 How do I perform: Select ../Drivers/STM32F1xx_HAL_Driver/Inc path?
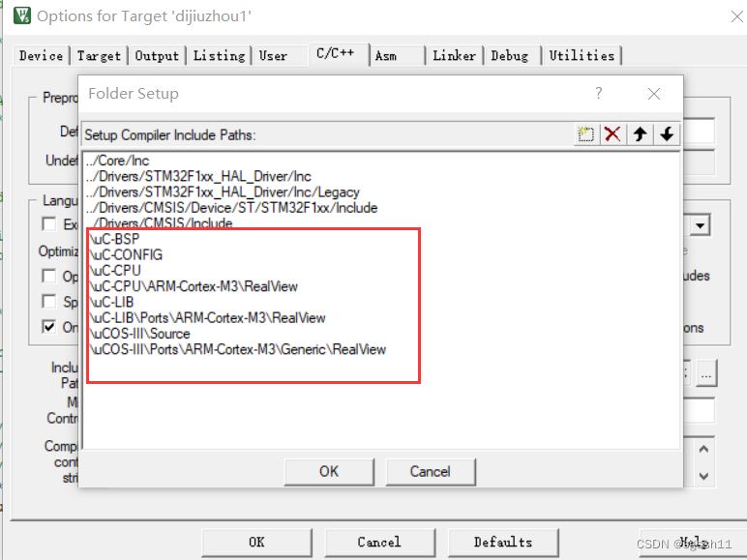[x=198, y=176]
